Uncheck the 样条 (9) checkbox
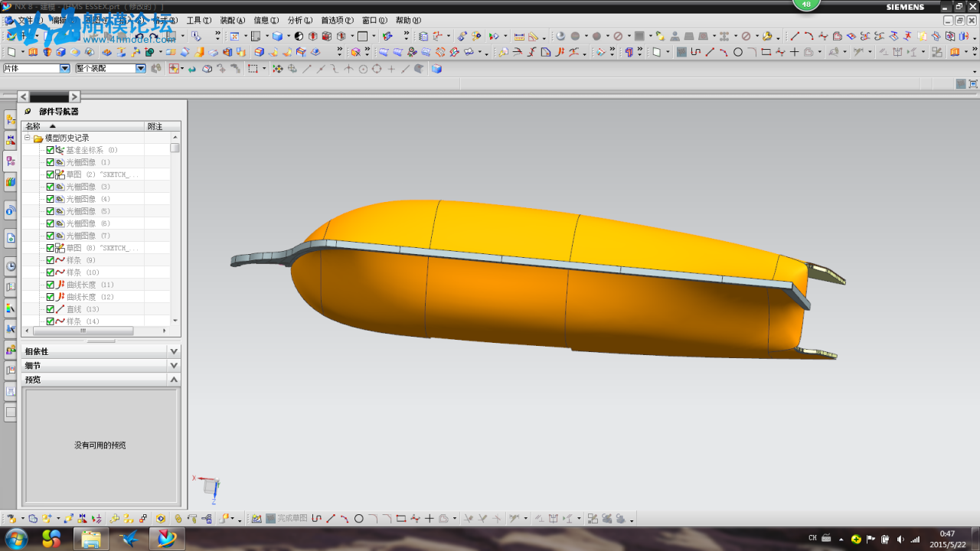Image resolution: width=980 pixels, height=551 pixels. click(x=51, y=260)
